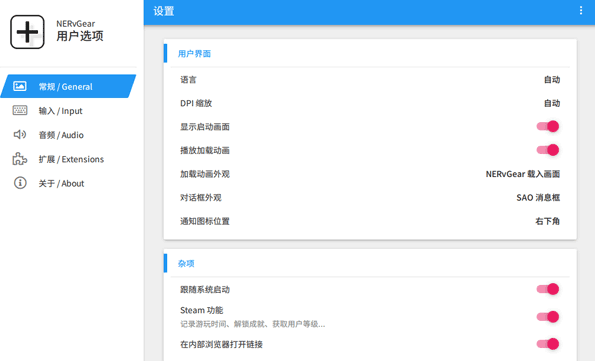Click the info circle About icon
The image size is (595, 361).
pyautogui.click(x=20, y=183)
